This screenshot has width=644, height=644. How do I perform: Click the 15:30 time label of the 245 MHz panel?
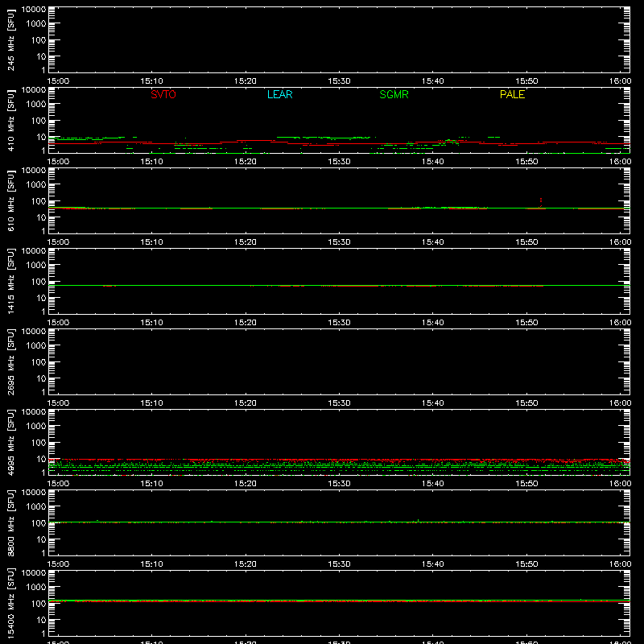coord(339,81)
